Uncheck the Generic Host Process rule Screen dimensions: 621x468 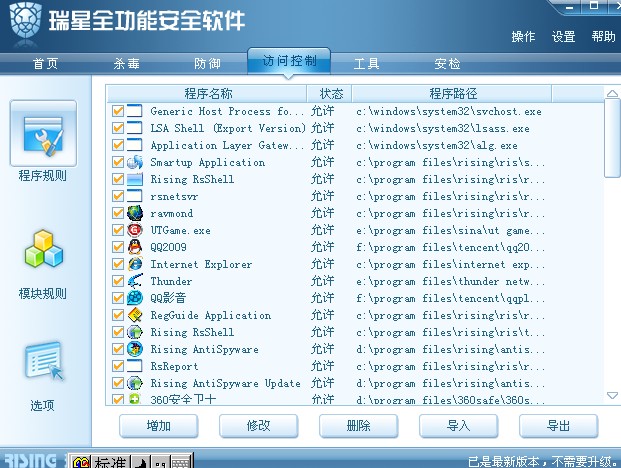[x=118, y=111]
